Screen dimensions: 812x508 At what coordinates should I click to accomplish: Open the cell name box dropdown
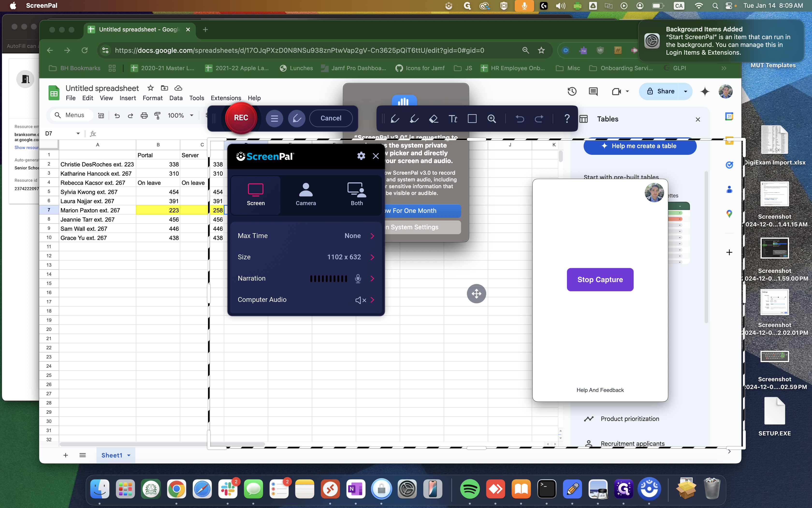click(78, 133)
